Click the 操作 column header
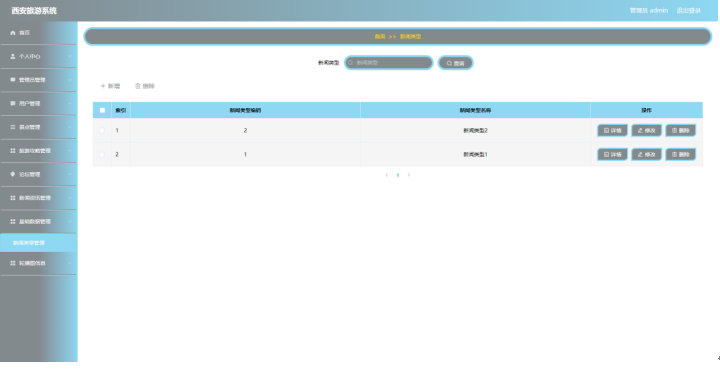 (647, 110)
